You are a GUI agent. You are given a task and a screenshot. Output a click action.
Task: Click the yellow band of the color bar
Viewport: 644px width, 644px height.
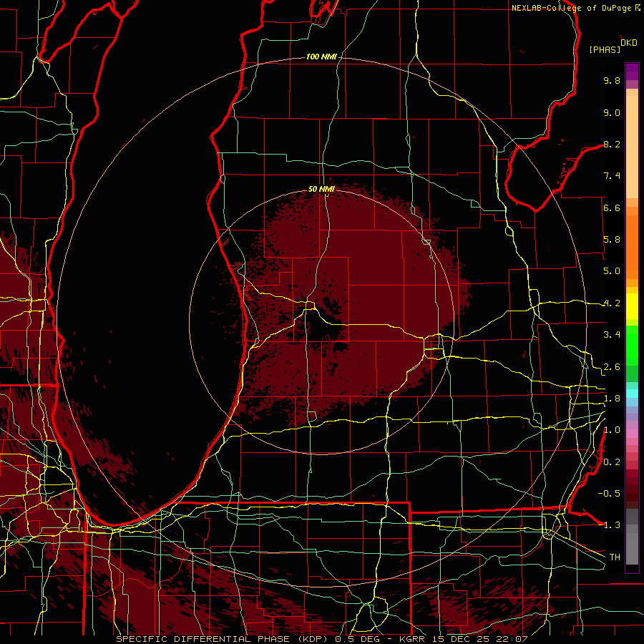pyautogui.click(x=632, y=306)
